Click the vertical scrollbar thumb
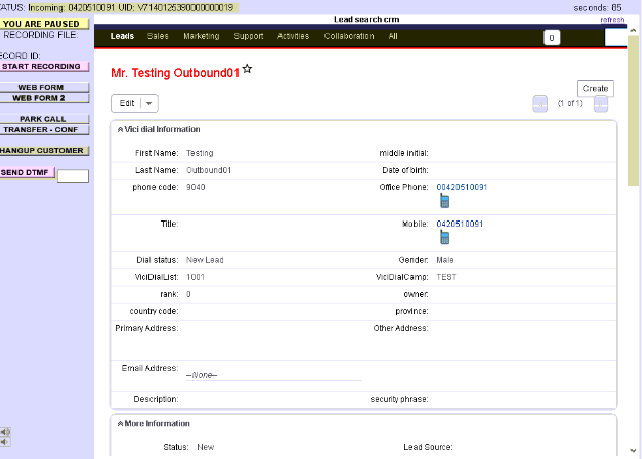642x459 pixels. pyautogui.click(x=633, y=111)
